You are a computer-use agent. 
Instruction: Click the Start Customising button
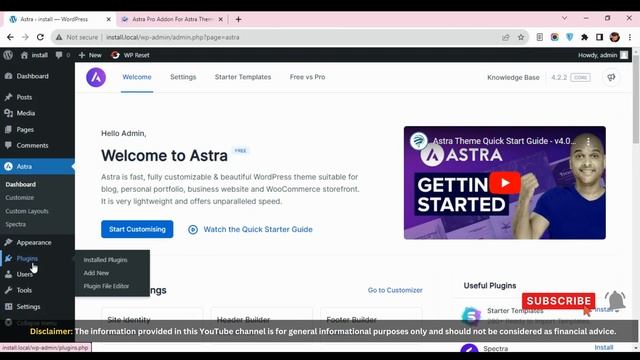tap(137, 229)
